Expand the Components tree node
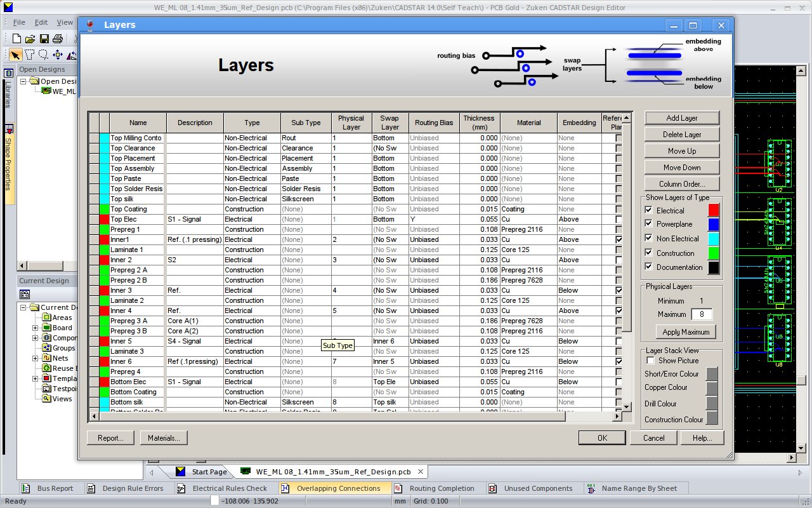812x508 pixels. [x=36, y=338]
